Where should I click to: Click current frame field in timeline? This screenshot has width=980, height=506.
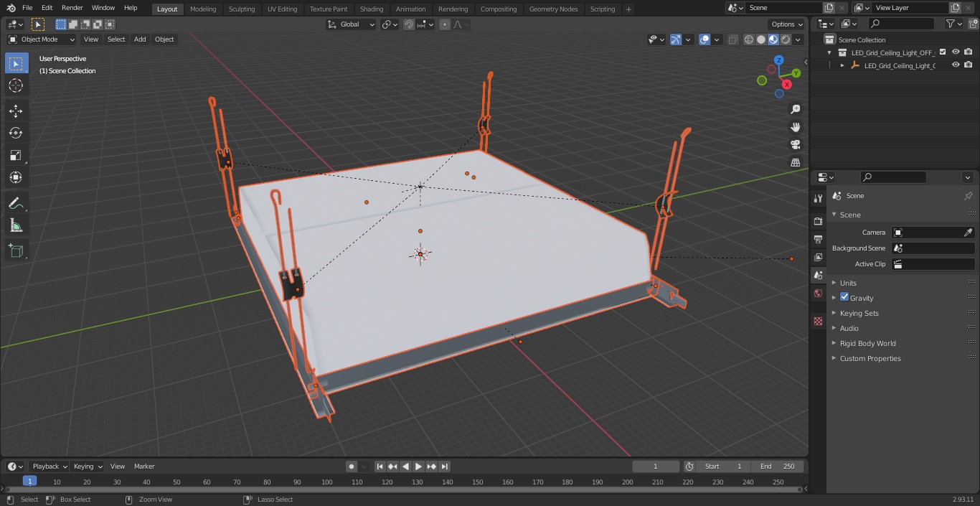tap(656, 467)
